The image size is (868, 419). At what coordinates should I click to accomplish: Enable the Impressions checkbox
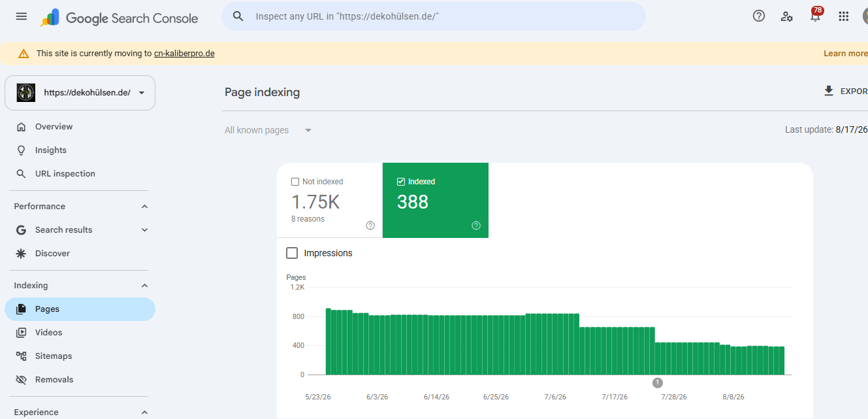292,253
